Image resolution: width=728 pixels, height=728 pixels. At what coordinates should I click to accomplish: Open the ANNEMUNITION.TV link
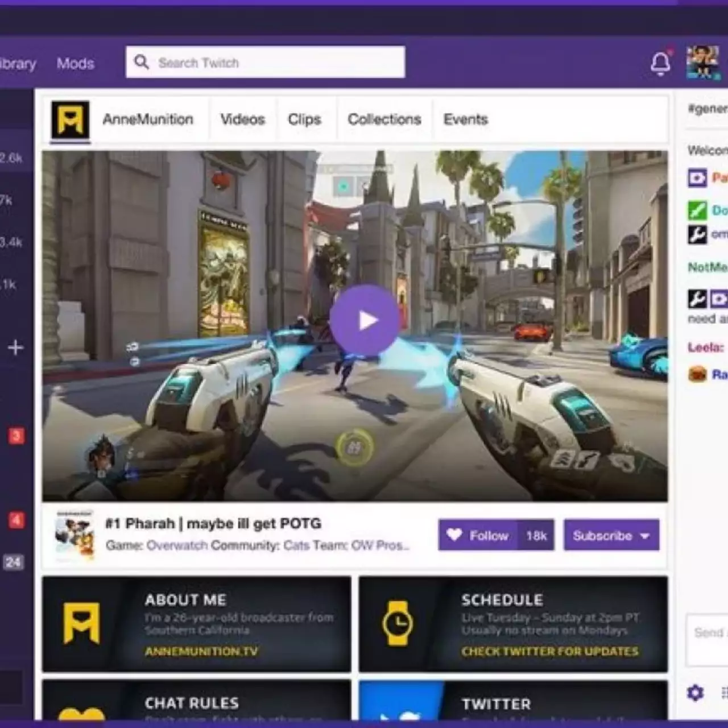click(x=201, y=651)
